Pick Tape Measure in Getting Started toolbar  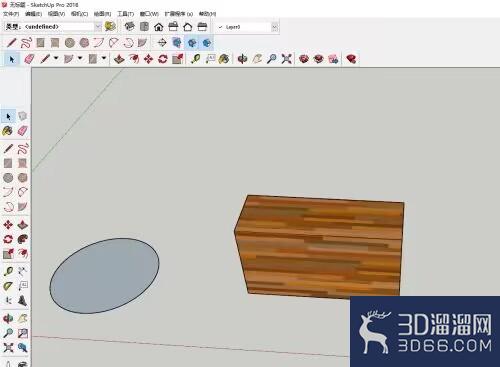tap(195, 59)
